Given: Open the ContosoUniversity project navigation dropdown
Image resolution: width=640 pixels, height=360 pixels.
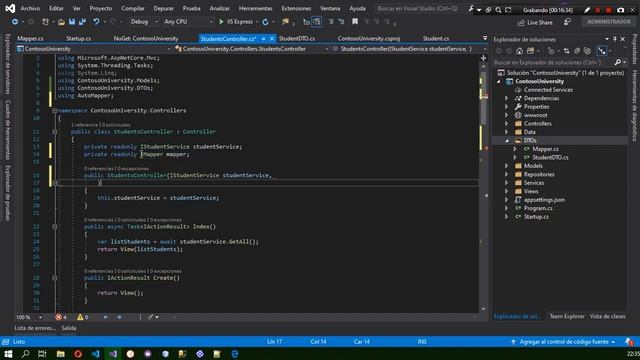Looking at the screenshot, I should click(x=93, y=49).
